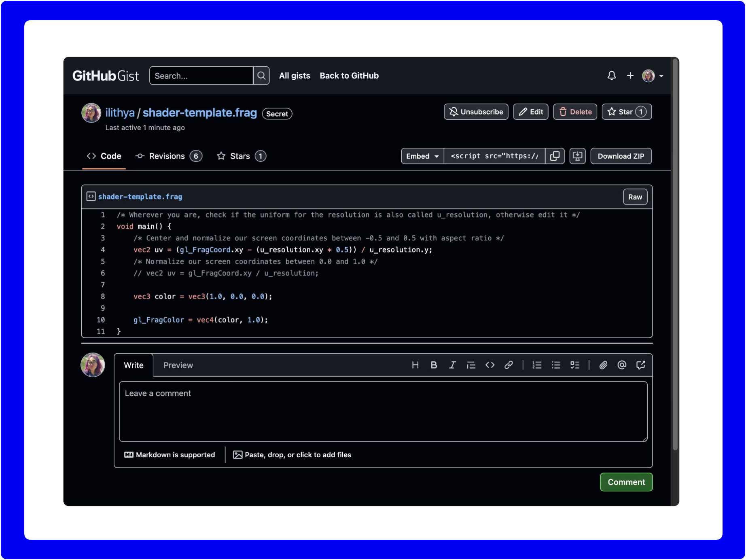Click Download ZIP
The width and height of the screenshot is (746, 560).
(x=621, y=156)
